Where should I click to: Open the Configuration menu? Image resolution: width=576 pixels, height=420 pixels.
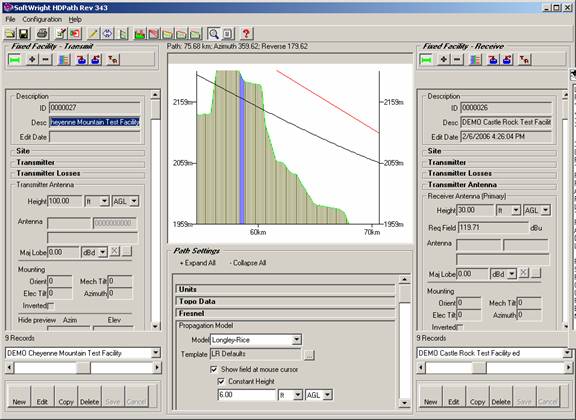point(42,19)
